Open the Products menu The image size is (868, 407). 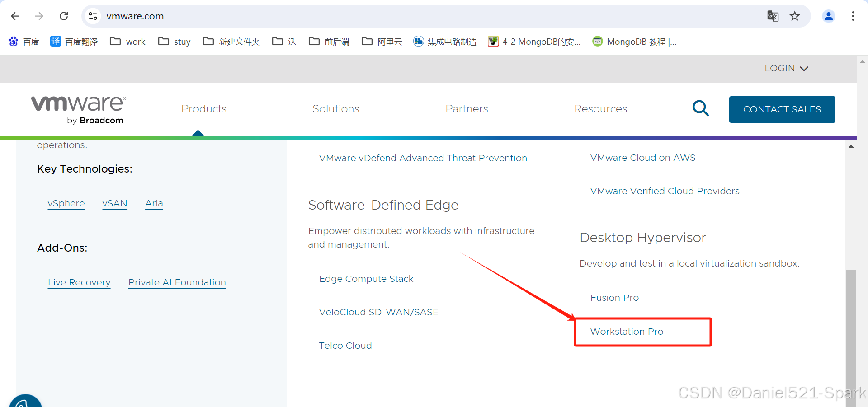pyautogui.click(x=204, y=109)
